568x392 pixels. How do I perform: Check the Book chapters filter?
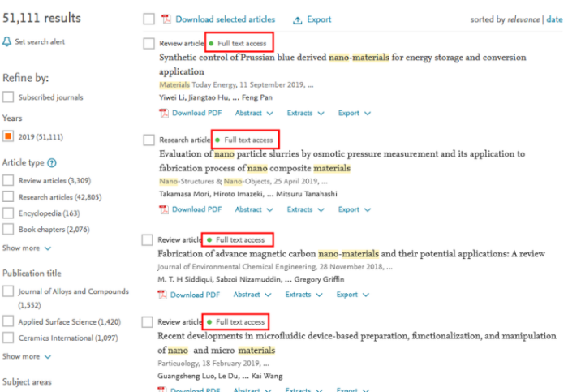[x=8, y=229]
